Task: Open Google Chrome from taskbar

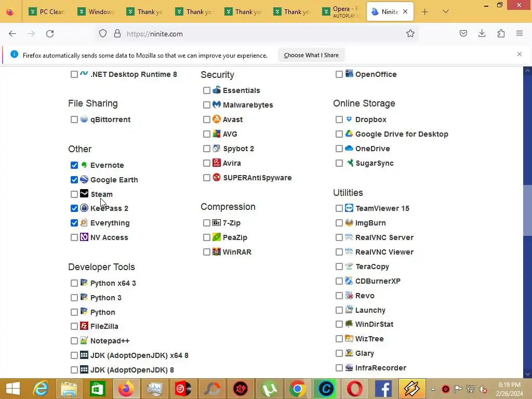Action: tap(298, 389)
